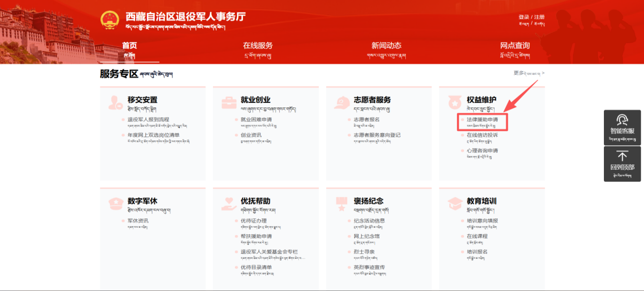
Task: Open the 烈士寻亲 link
Action: (x=364, y=252)
